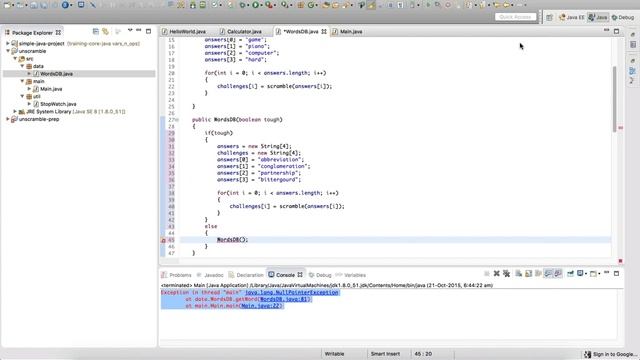This screenshot has width=640, height=360.
Task: Close the WordsDB.java editor tab
Action: click(x=324, y=31)
